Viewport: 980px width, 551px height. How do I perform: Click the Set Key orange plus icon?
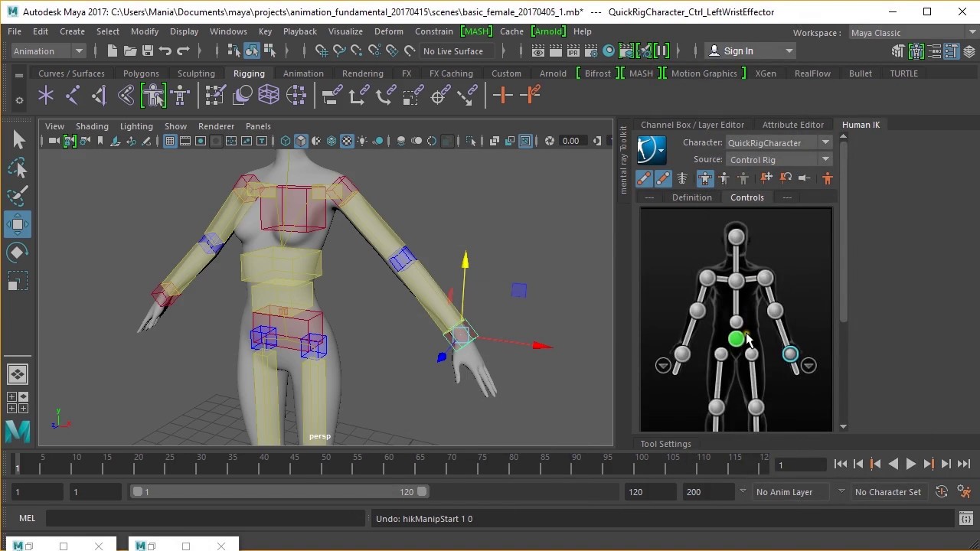tap(502, 96)
